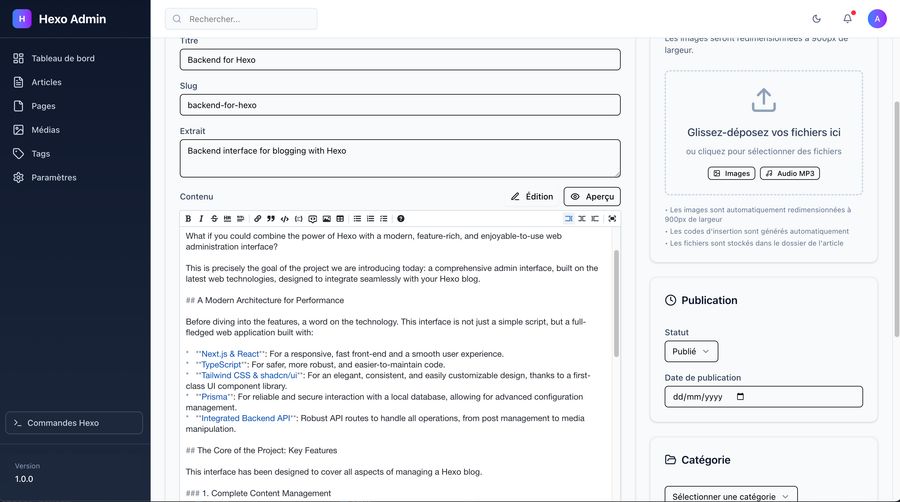The height and width of the screenshot is (502, 900).
Task: Click the Hexo Admin logo
Action: tap(22, 19)
